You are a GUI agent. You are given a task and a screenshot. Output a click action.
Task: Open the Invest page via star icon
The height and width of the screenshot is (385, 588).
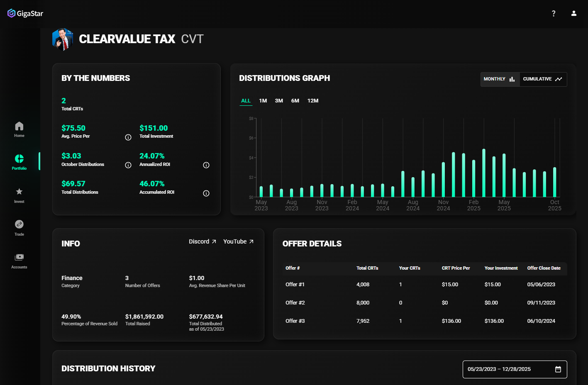coord(19,195)
